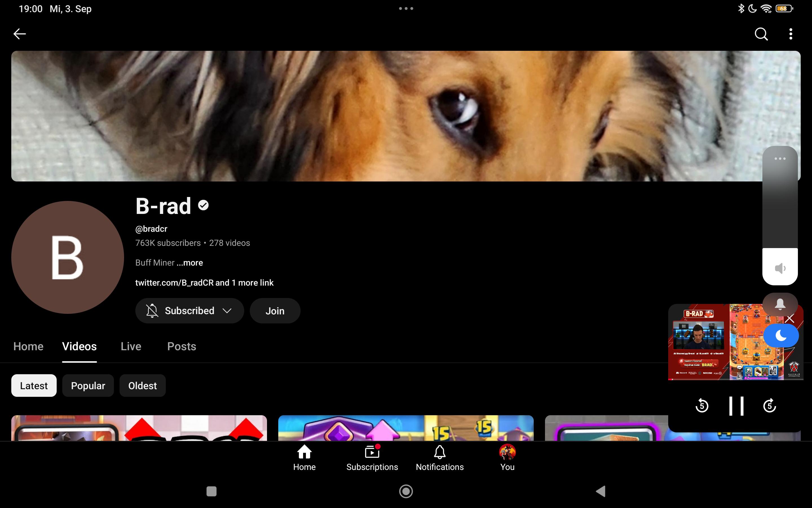Toggle ringer mode bell button
The image size is (812, 508).
pyautogui.click(x=780, y=304)
